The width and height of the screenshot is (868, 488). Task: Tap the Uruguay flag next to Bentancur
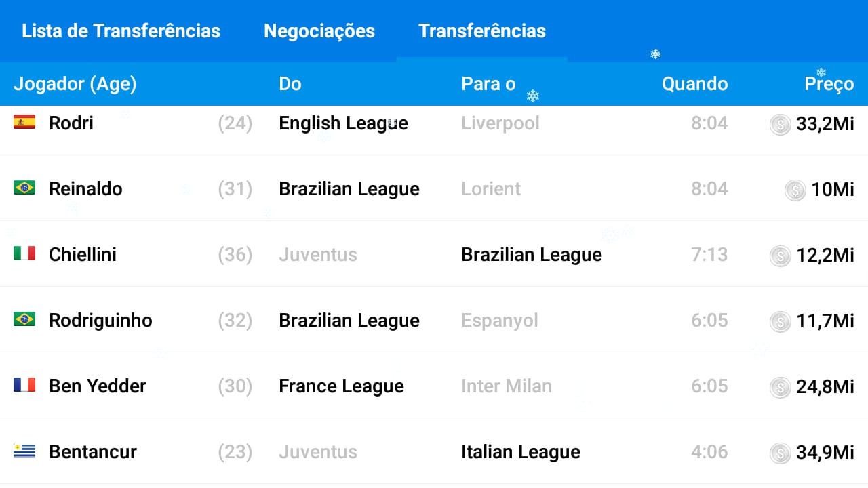click(24, 451)
